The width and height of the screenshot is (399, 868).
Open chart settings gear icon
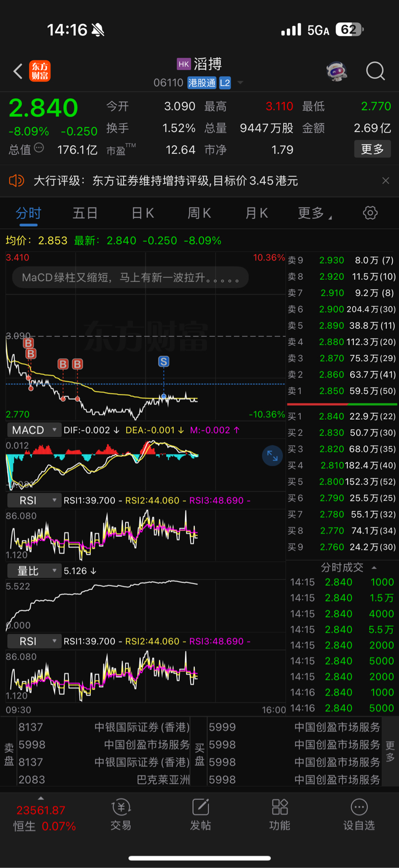[370, 213]
